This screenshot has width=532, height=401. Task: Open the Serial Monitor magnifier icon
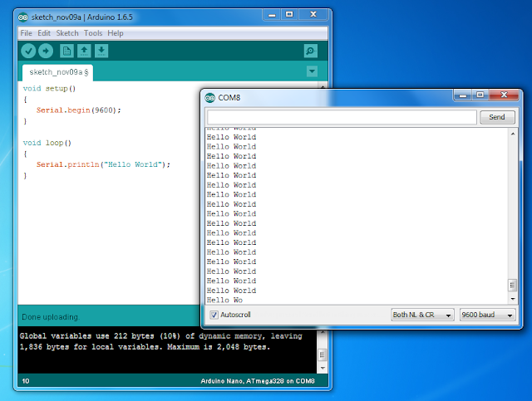click(x=310, y=51)
